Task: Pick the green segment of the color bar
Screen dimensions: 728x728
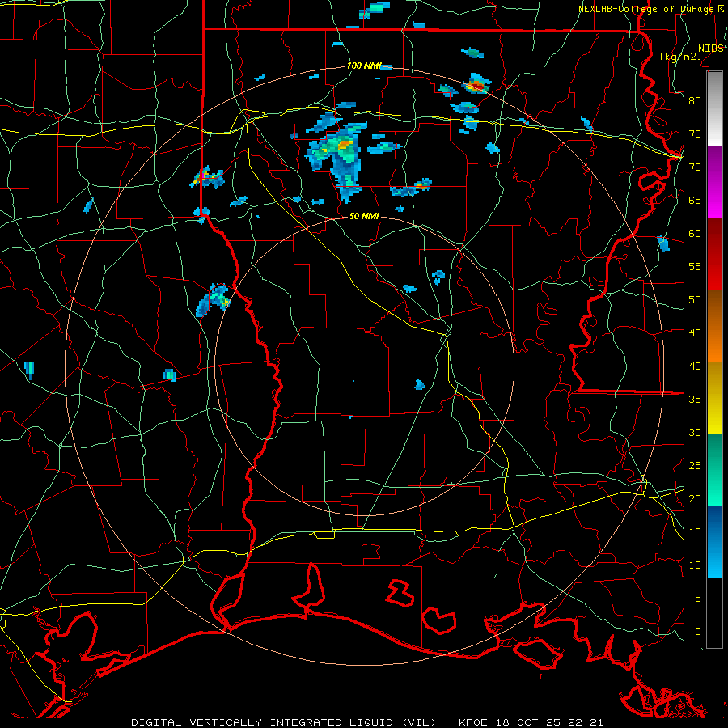Action: [714, 470]
